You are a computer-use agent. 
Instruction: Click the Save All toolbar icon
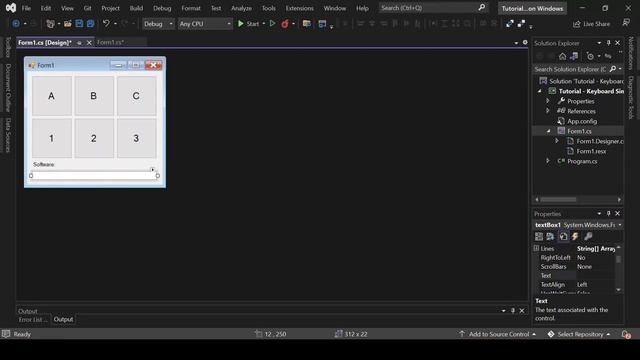[90, 24]
